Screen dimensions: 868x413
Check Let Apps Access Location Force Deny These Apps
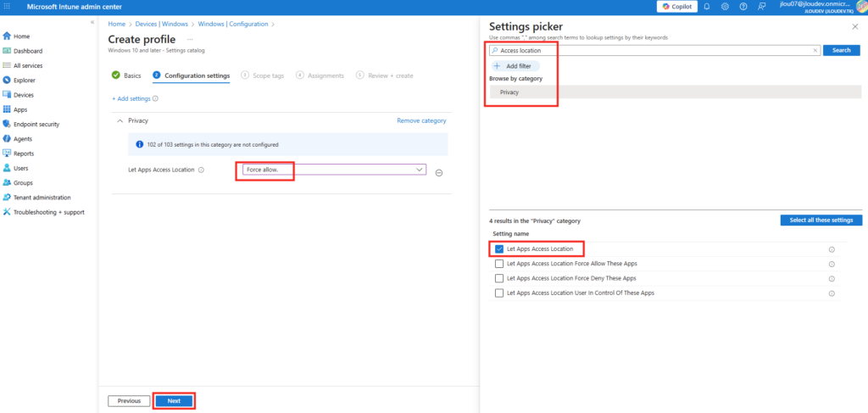point(499,278)
